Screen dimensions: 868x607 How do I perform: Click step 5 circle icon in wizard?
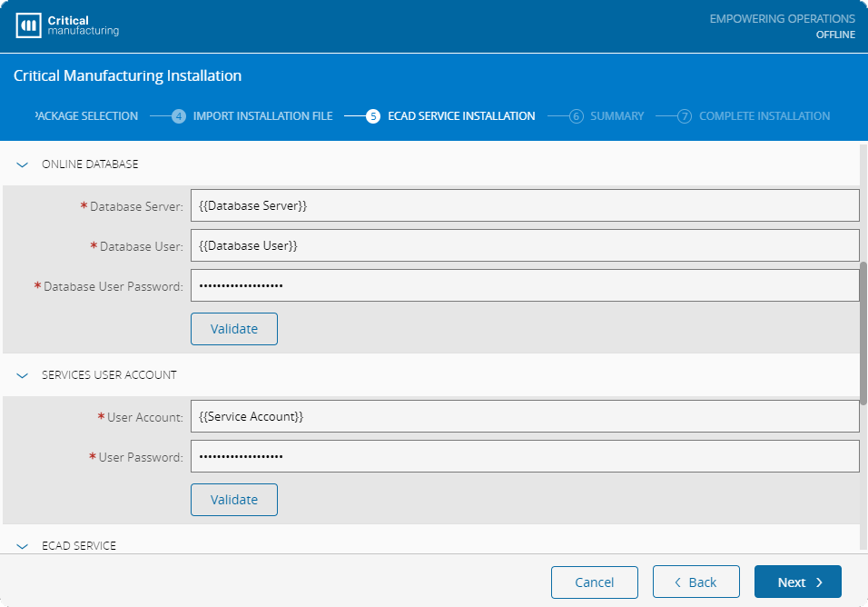click(x=373, y=116)
